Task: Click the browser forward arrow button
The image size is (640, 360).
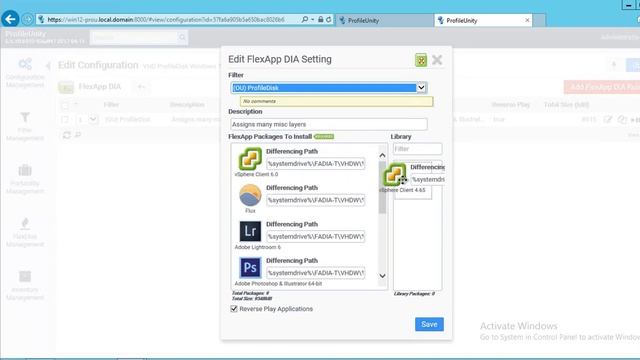Action: (x=27, y=19)
